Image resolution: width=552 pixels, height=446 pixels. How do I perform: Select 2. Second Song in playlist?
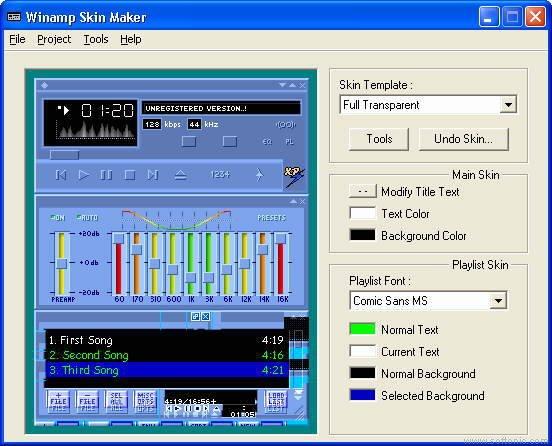(167, 355)
